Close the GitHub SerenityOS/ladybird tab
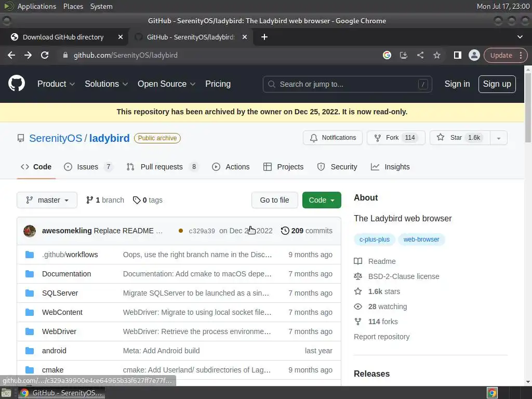The image size is (532, 399). pyautogui.click(x=245, y=37)
